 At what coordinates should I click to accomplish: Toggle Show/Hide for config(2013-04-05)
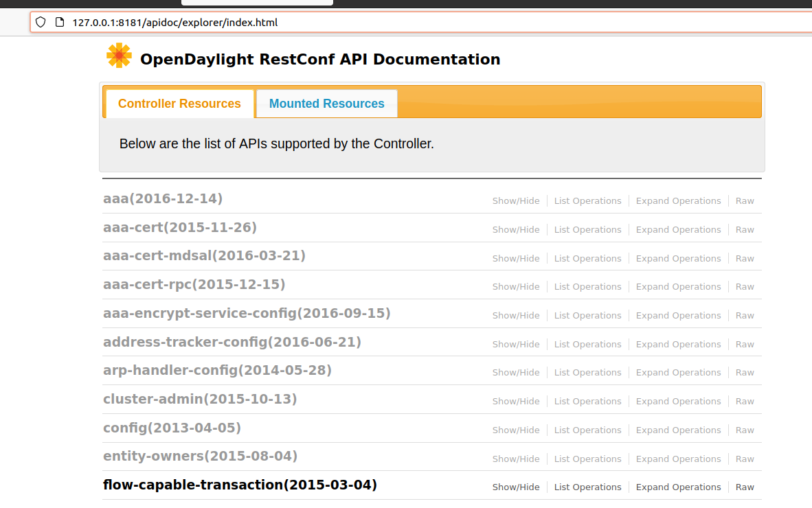pos(516,430)
